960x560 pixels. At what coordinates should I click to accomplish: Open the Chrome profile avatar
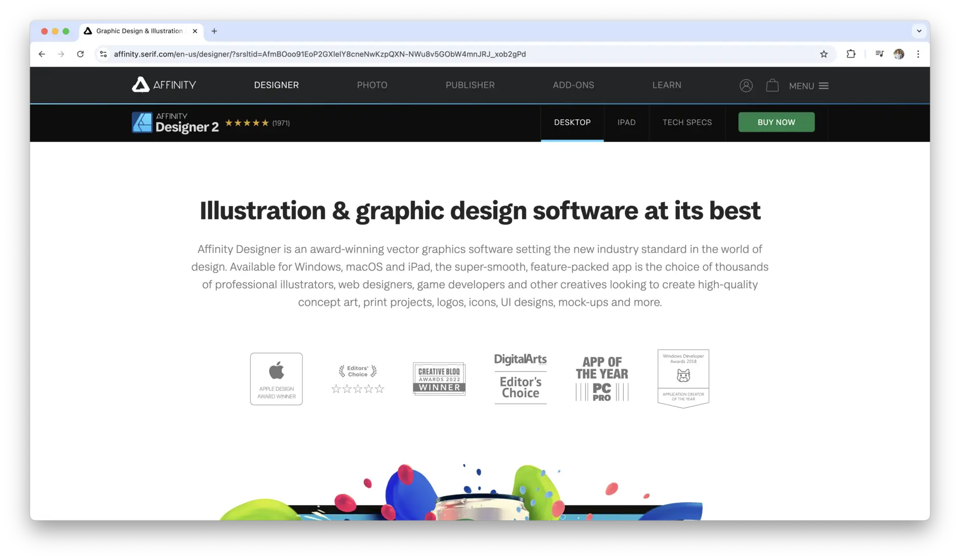pyautogui.click(x=899, y=54)
